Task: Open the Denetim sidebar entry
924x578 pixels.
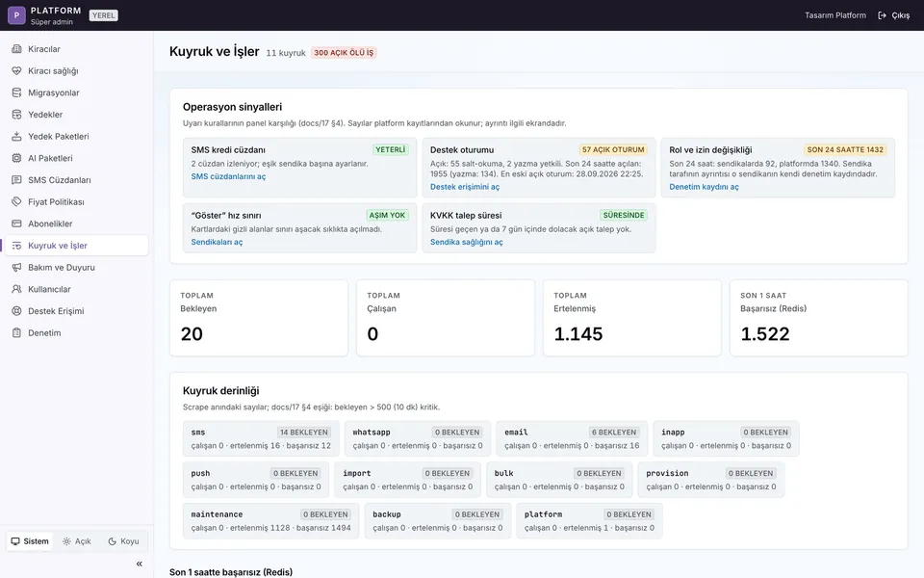Action: click(77, 332)
